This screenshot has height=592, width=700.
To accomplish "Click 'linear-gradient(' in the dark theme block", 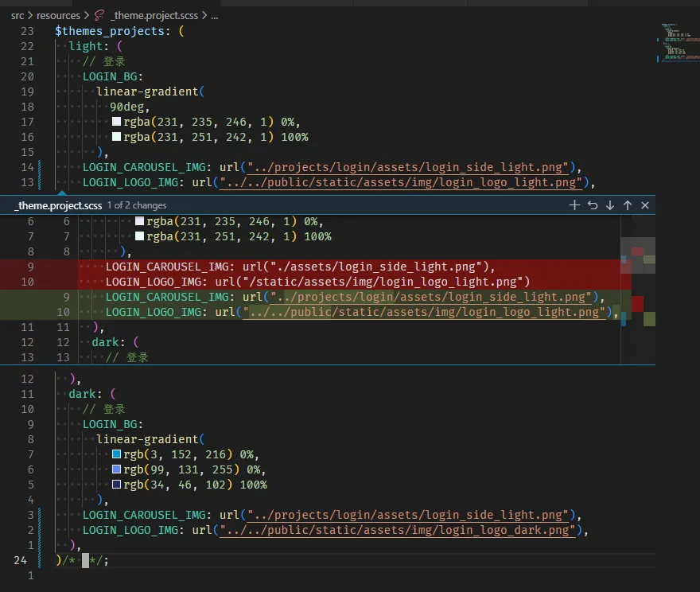I will click(x=150, y=440).
